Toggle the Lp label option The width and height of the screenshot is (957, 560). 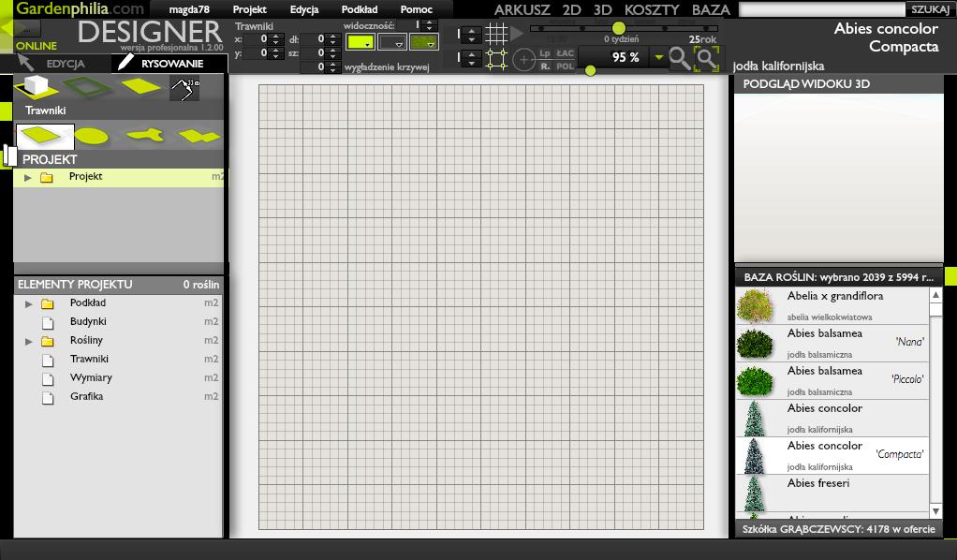tap(544, 53)
